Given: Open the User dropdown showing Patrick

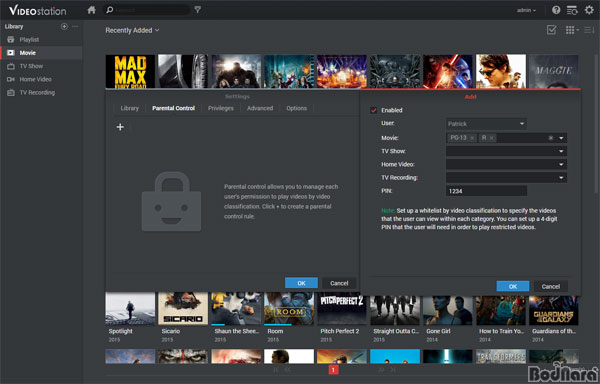Looking at the screenshot, I should click(x=486, y=124).
